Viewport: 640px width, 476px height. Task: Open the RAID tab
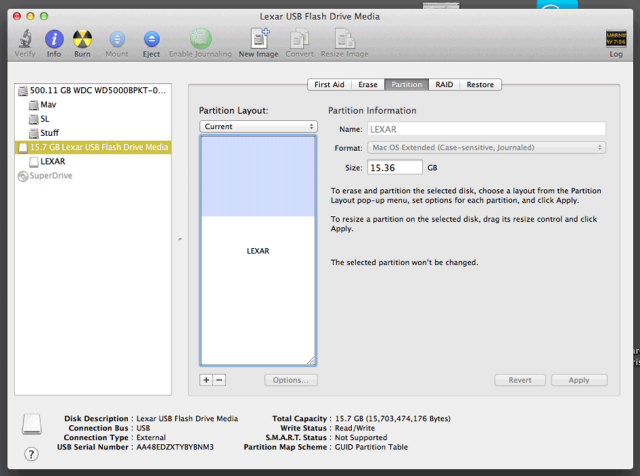[x=444, y=85]
